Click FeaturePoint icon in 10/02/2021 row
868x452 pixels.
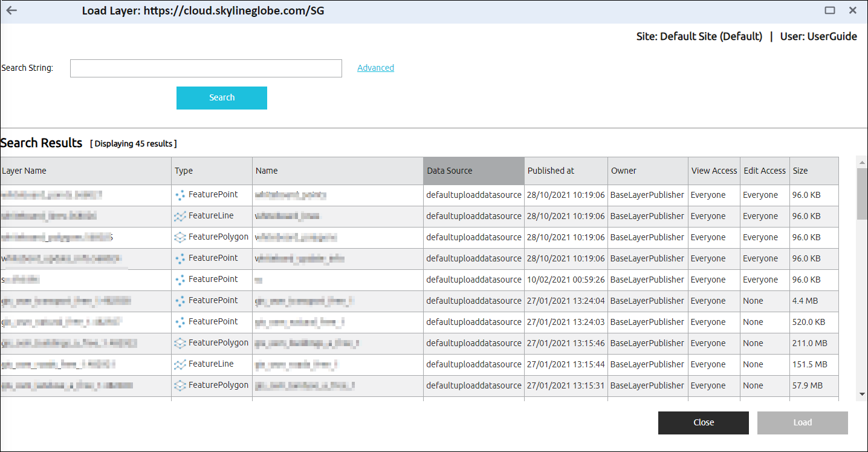[x=180, y=280]
